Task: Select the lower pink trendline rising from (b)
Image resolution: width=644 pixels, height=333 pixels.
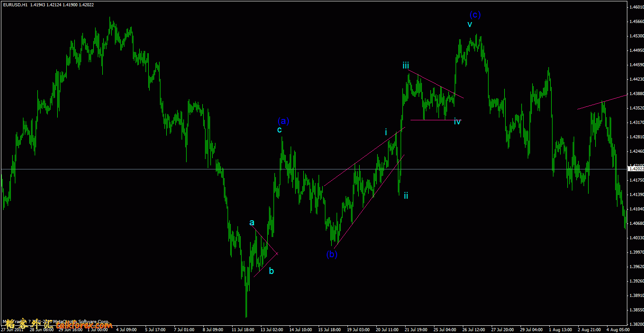Action: [369, 201]
